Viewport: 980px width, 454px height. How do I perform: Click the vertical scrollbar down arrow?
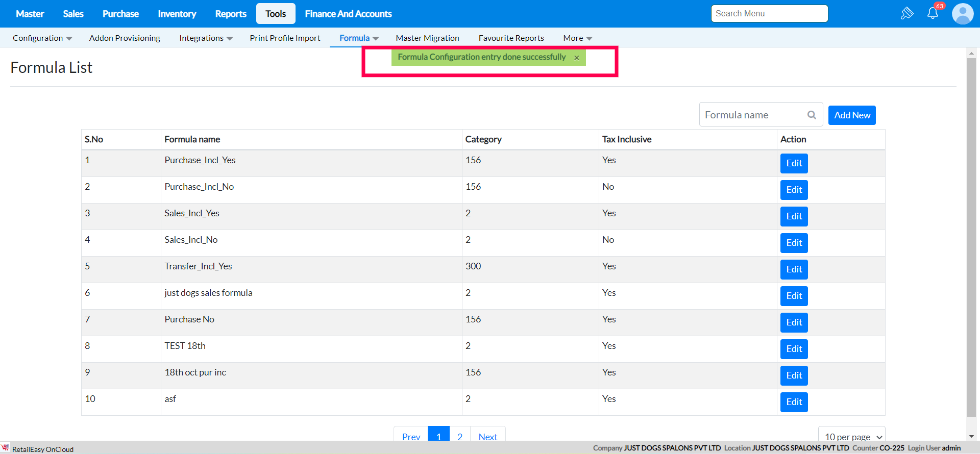pos(971,437)
